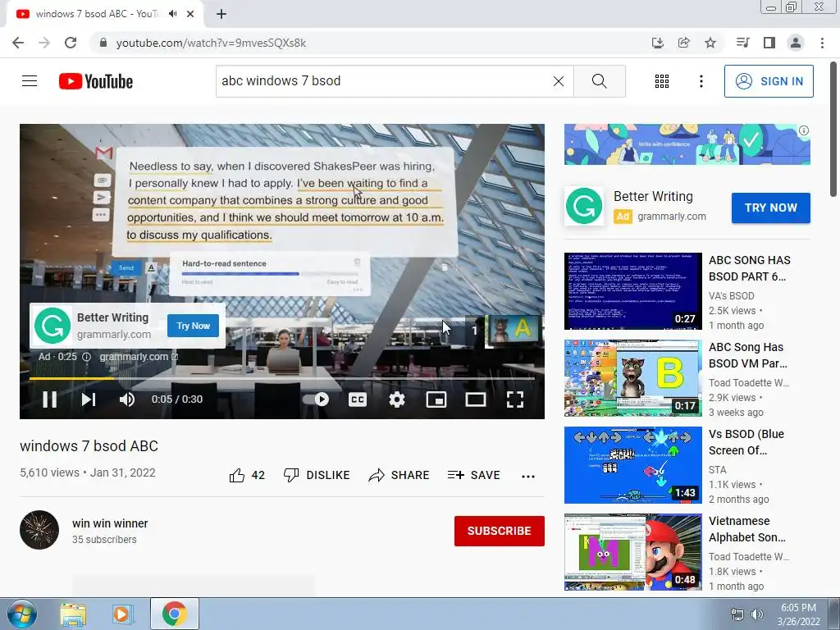Click the DISLIKE button
This screenshot has height=630, width=840.
coord(317,475)
